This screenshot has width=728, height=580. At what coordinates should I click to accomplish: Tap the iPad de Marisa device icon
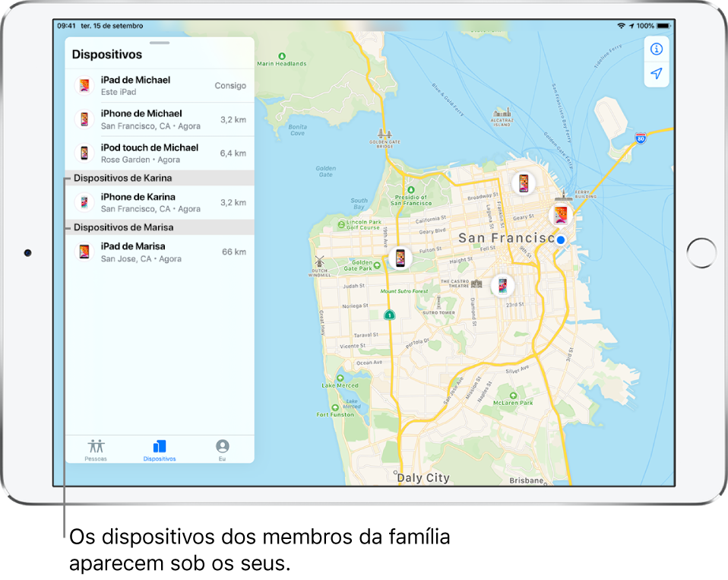point(84,252)
